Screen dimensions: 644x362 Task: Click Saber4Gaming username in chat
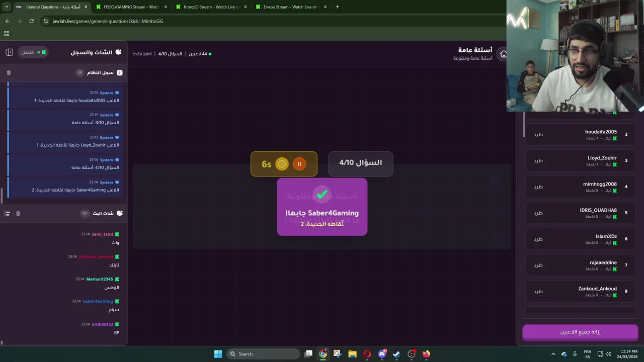(98, 301)
